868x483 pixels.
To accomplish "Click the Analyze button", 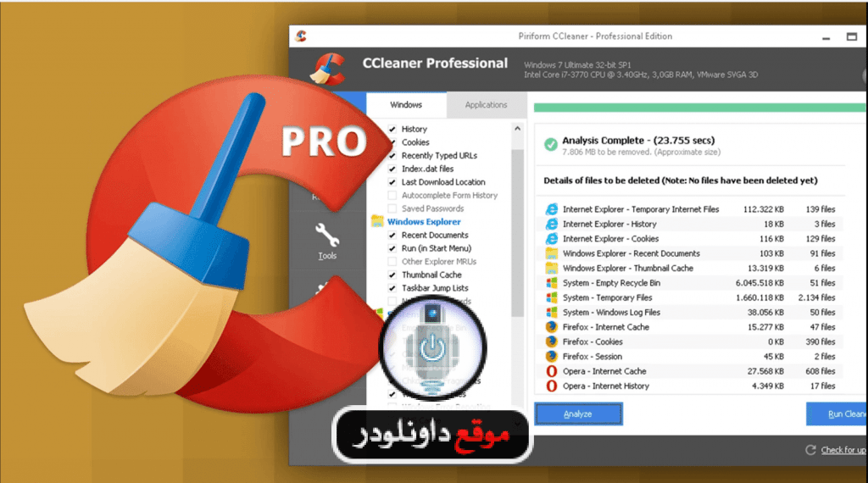I will [x=578, y=414].
